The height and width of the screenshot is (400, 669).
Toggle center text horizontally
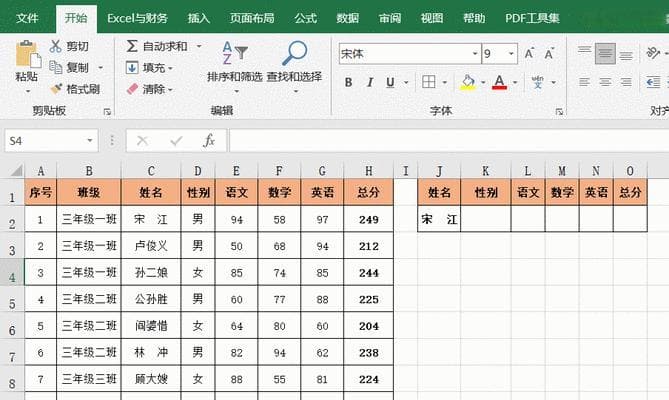[605, 82]
